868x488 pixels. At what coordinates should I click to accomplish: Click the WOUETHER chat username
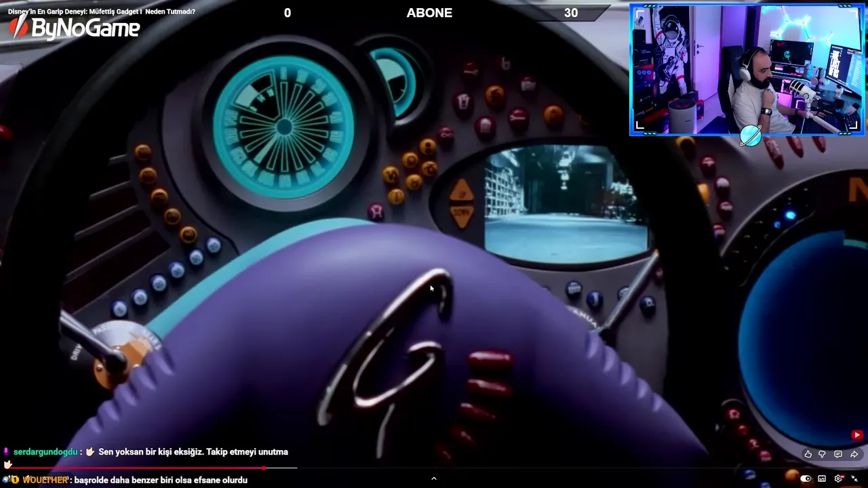[x=45, y=480]
